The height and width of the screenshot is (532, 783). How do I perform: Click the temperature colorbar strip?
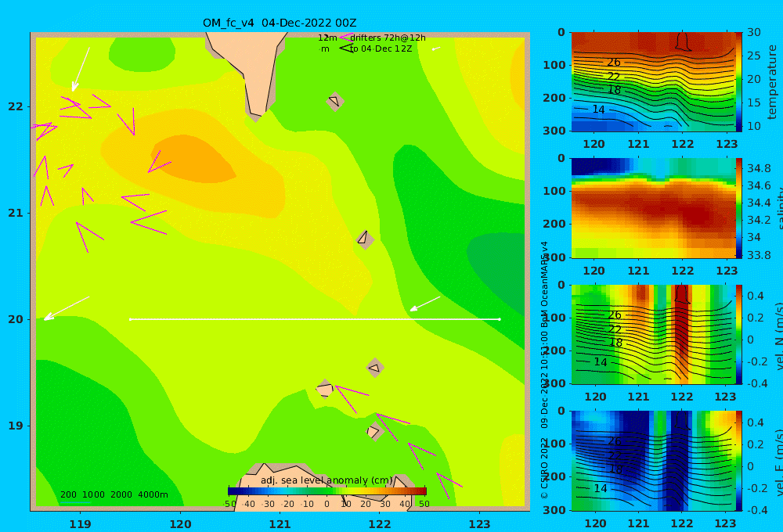739,82
